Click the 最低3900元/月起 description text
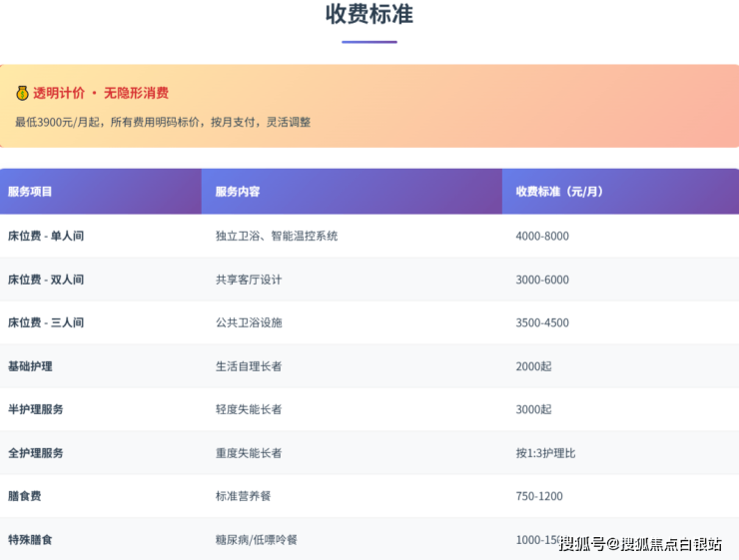Viewport: 739px width, 560px height. [163, 122]
